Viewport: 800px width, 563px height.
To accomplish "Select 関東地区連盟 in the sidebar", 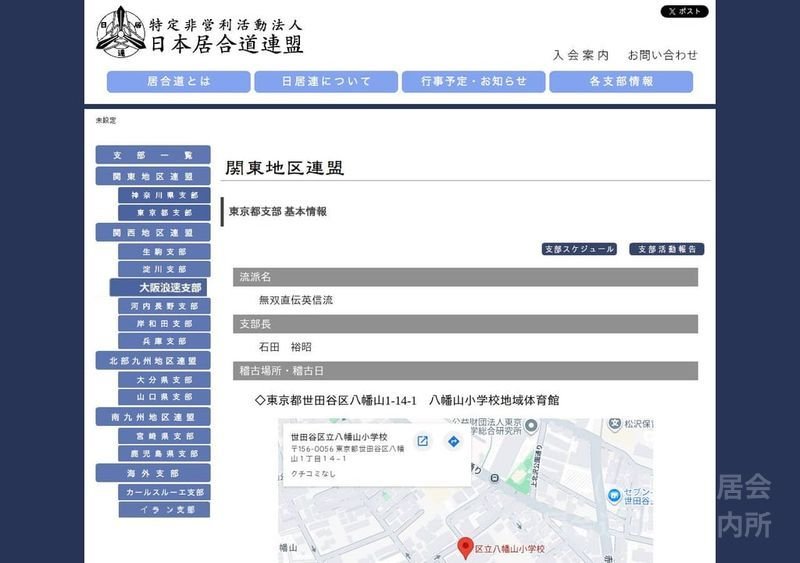I will point(153,177).
